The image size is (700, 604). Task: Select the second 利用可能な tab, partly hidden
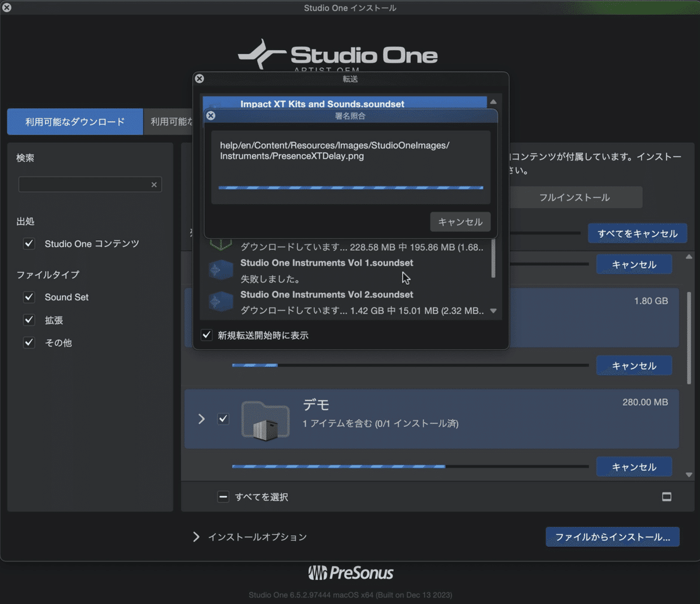(x=169, y=122)
